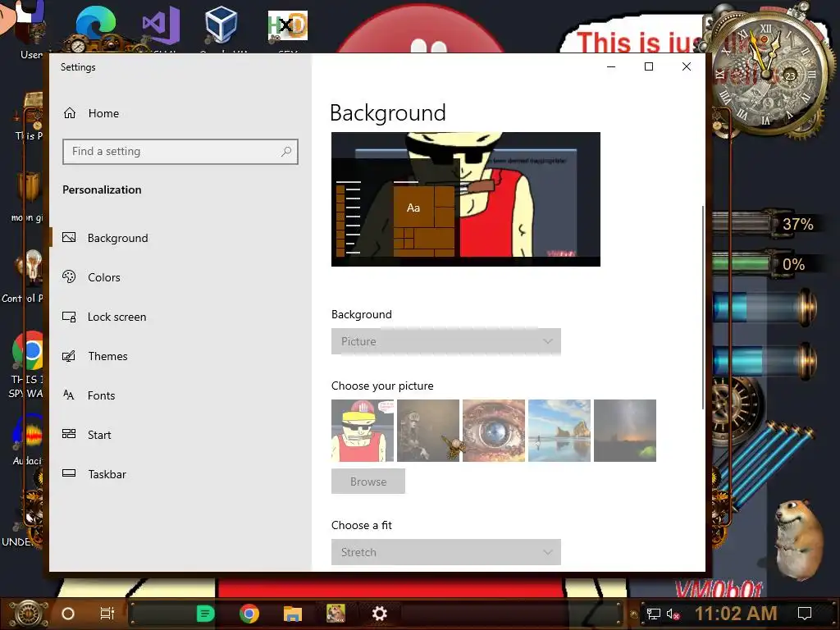Maximize the Settings window
Screen dimensions: 840x630
click(x=649, y=66)
